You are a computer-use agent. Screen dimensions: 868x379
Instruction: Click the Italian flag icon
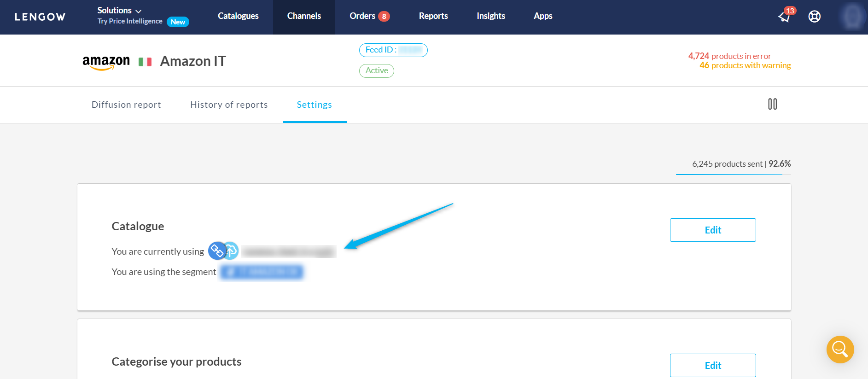(x=145, y=62)
